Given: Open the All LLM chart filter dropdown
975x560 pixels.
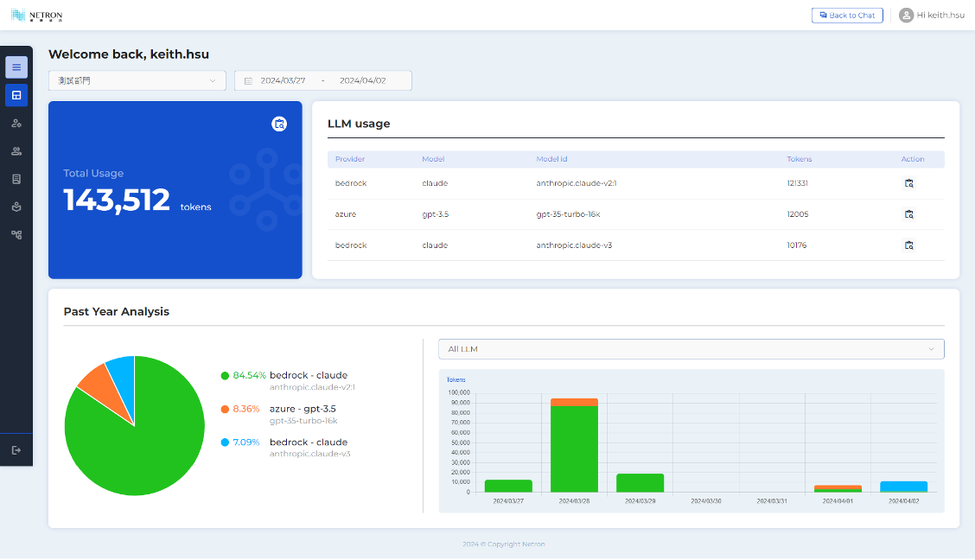Looking at the screenshot, I should (x=691, y=349).
